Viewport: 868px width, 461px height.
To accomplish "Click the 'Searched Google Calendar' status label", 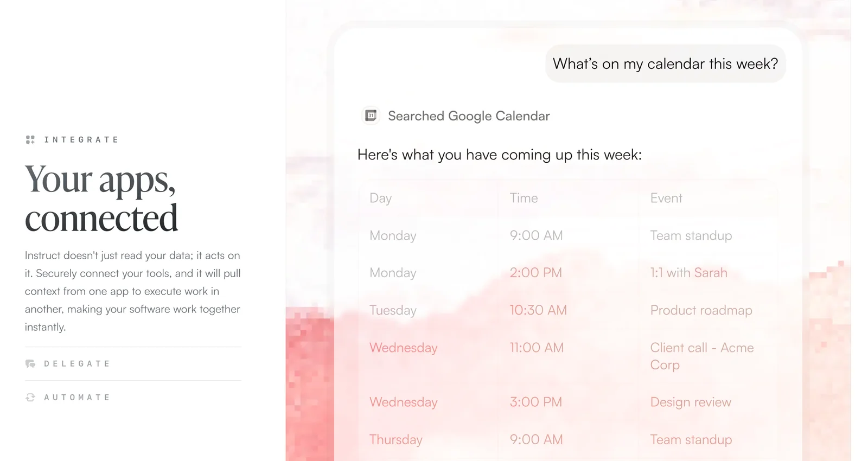I will (x=468, y=116).
